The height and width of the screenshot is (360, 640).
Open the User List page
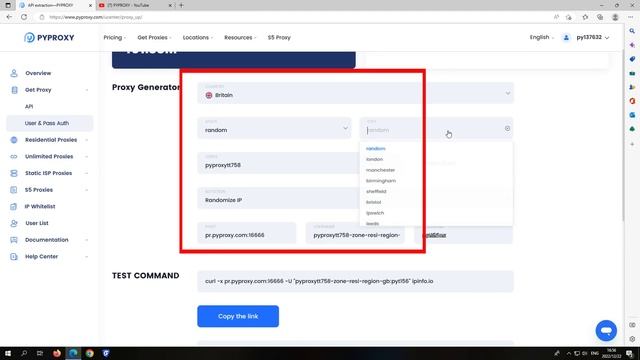(x=37, y=223)
